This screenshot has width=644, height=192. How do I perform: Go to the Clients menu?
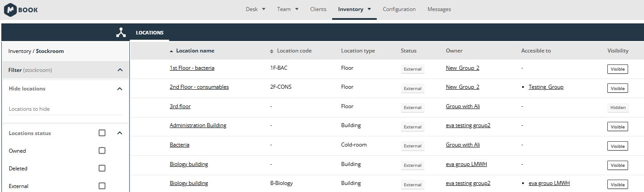click(x=318, y=9)
